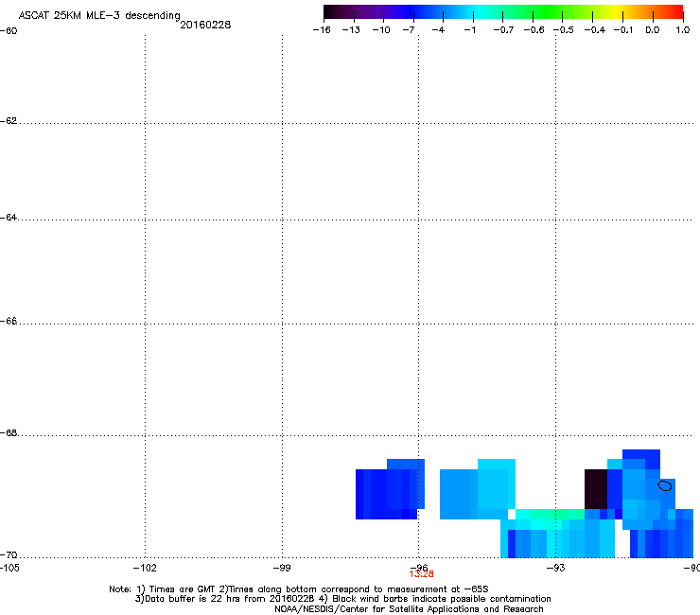
Task: Click the -68 latitude axis label
Action: 9,433
